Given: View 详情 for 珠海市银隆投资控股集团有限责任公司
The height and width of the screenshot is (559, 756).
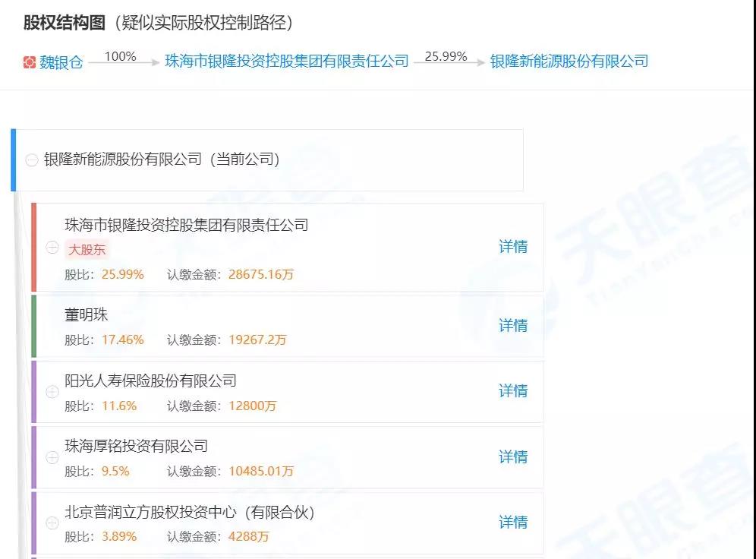Looking at the screenshot, I should tap(513, 247).
